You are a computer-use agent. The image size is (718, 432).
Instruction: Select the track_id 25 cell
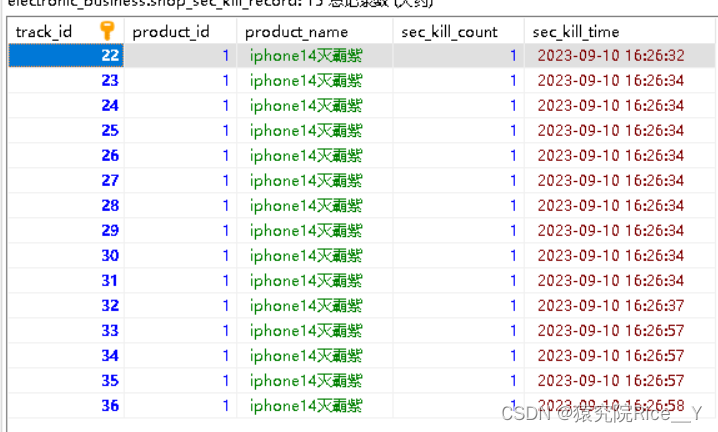point(66,131)
